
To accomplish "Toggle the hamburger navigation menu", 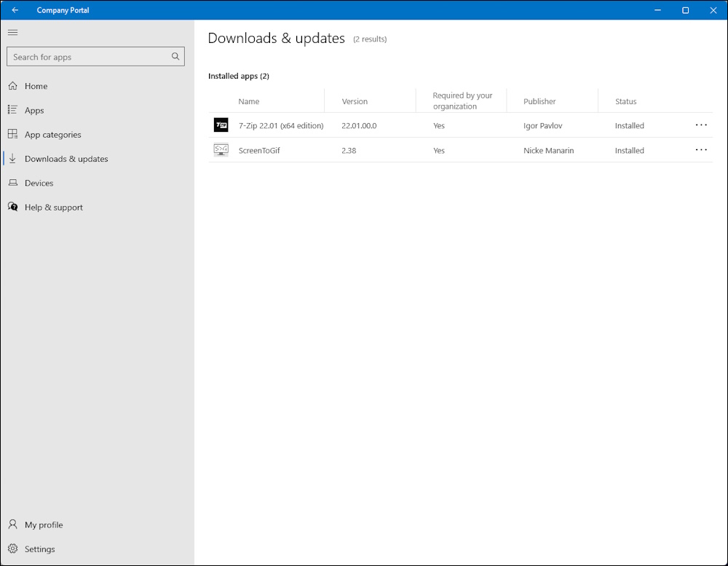I will (12, 32).
